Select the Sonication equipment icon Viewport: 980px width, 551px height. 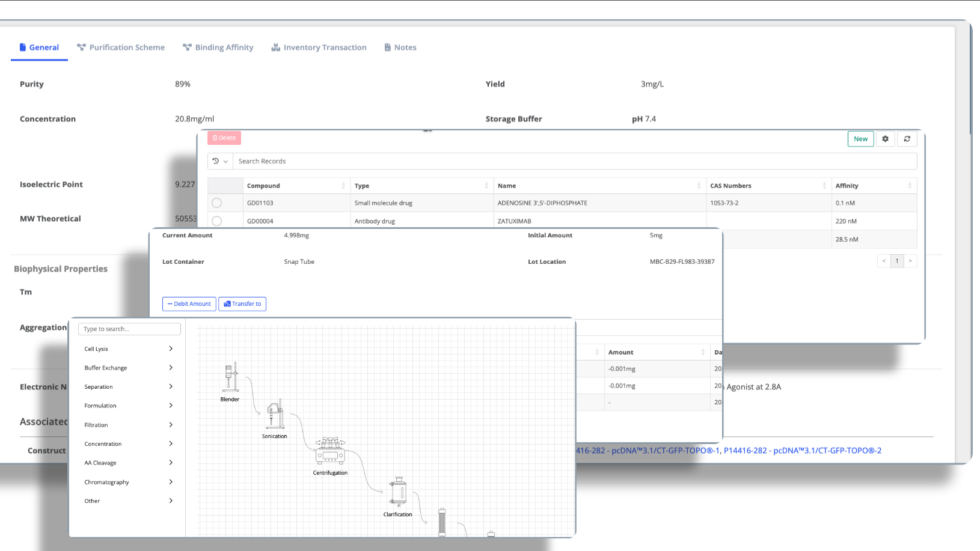click(x=275, y=415)
